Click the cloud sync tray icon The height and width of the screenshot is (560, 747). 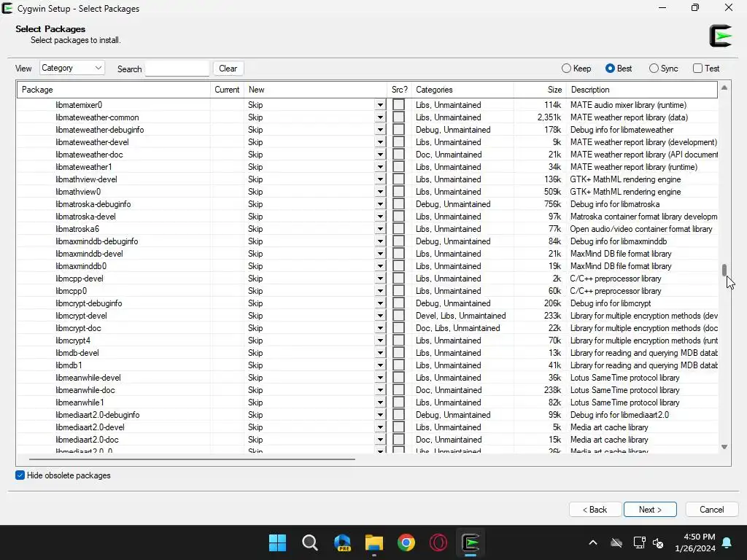click(x=616, y=542)
